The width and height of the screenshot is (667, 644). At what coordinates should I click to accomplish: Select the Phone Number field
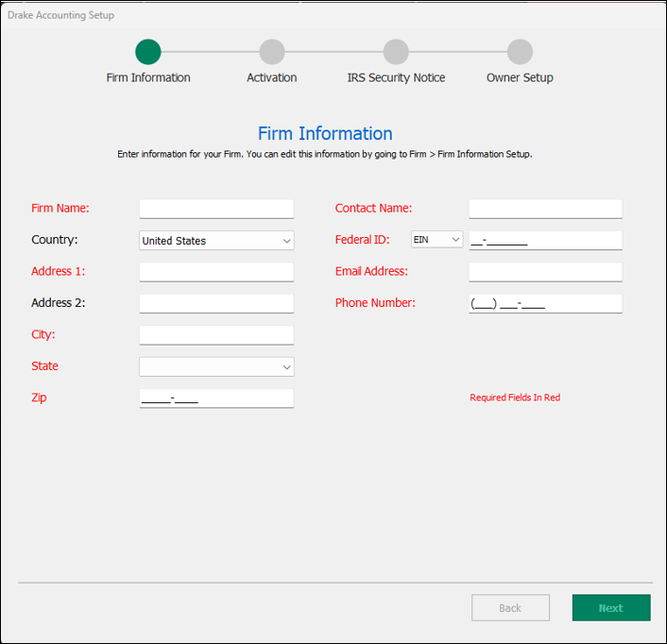(x=545, y=304)
